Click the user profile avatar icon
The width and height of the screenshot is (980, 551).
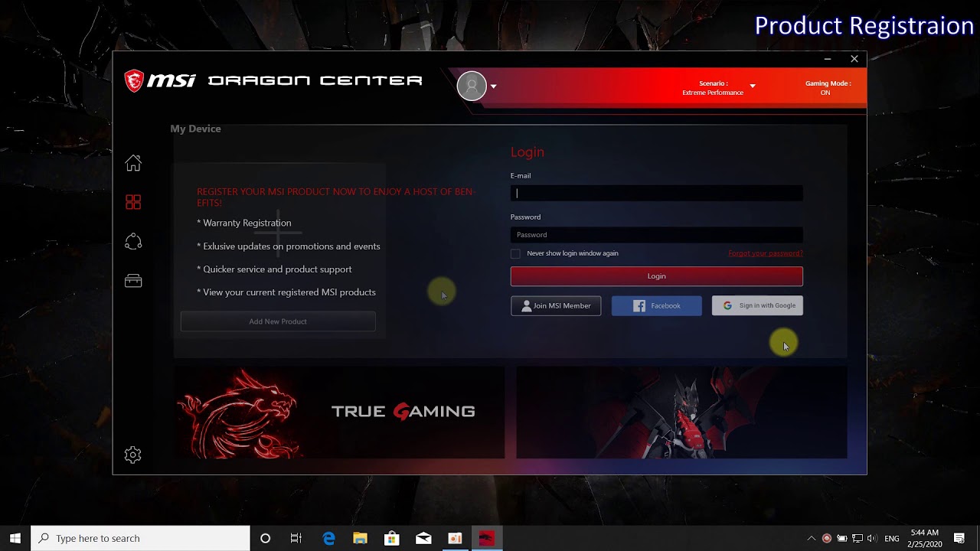click(x=472, y=86)
